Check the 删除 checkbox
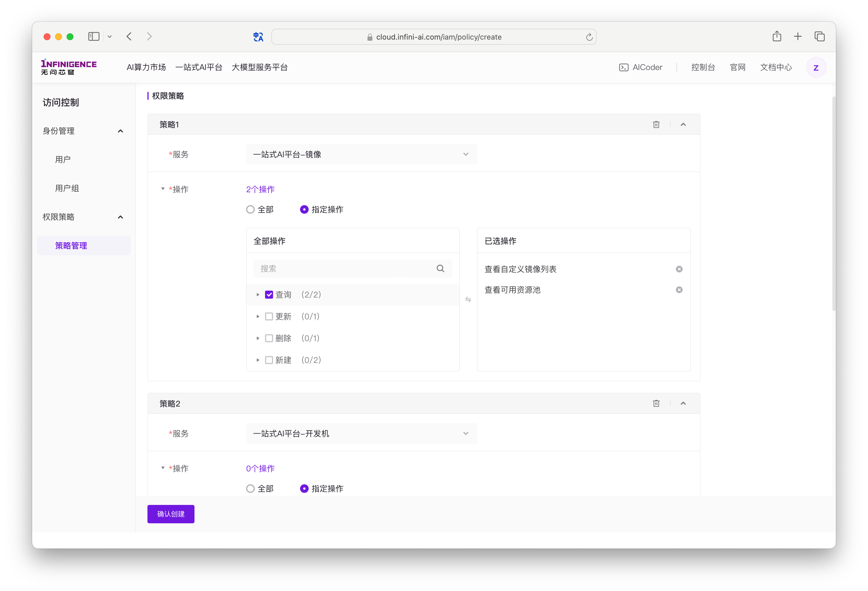 click(x=269, y=338)
